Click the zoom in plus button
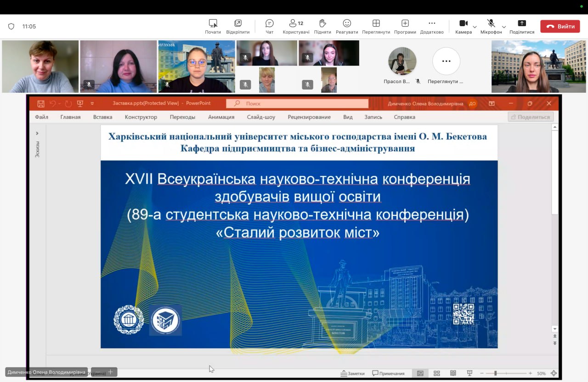Viewport: 588px width, 382px height. point(530,373)
